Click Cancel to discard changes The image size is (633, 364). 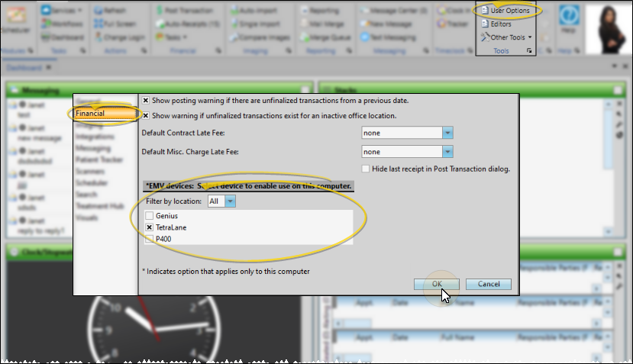[x=488, y=284]
